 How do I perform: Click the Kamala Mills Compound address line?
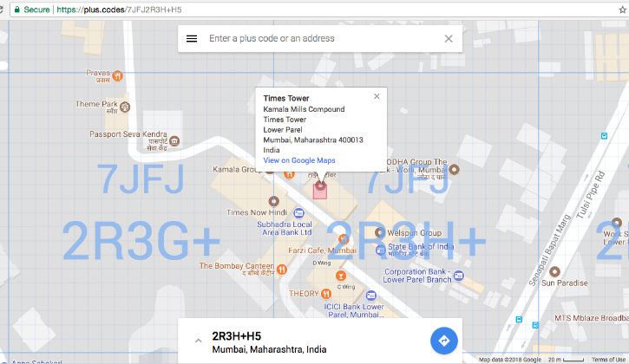tap(304, 109)
